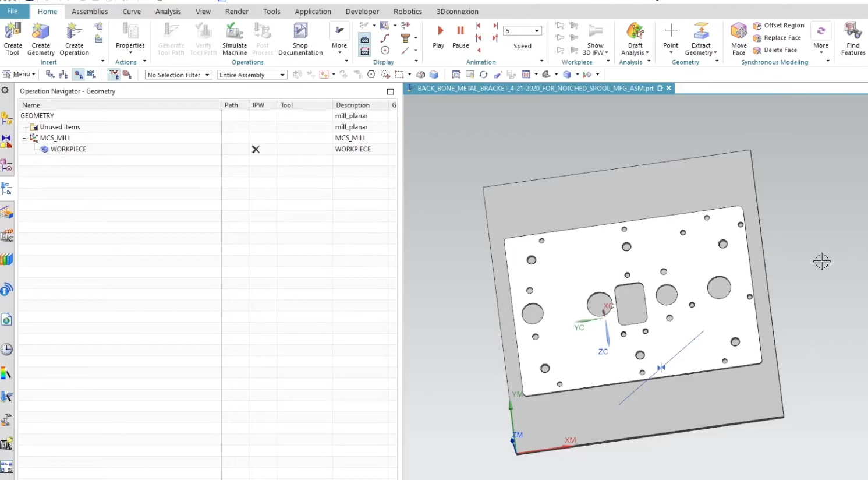This screenshot has height=480, width=868.
Task: Expand the Display group options arrow
Action: tap(416, 61)
